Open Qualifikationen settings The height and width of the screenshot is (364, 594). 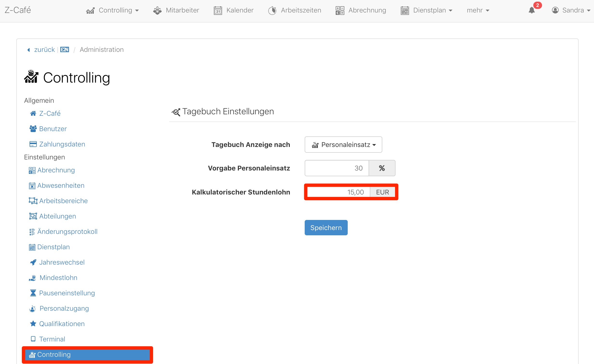click(62, 324)
